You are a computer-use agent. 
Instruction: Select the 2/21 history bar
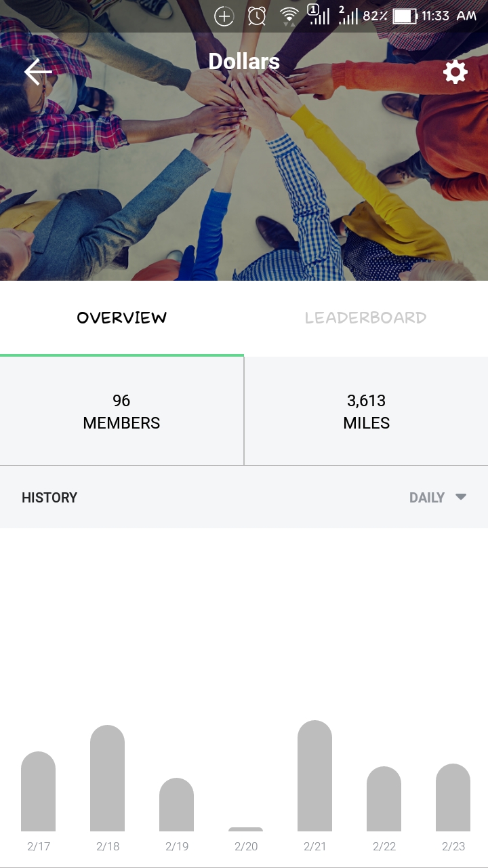click(314, 776)
